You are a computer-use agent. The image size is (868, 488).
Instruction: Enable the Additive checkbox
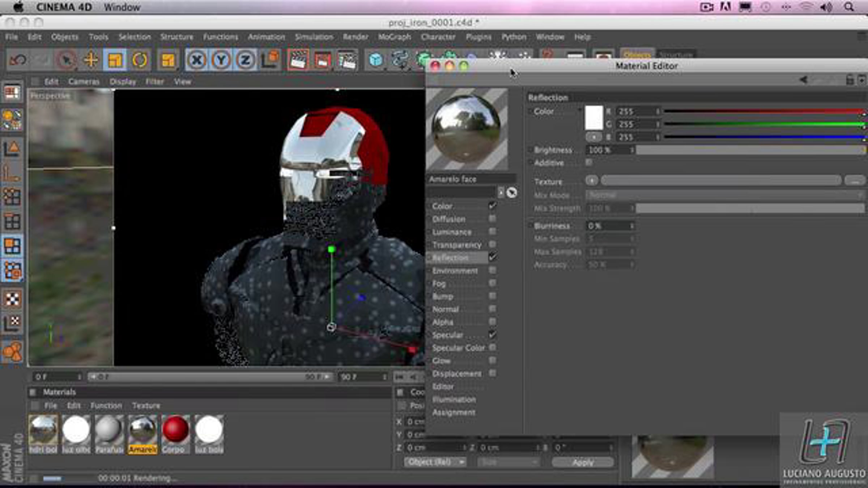[589, 162]
